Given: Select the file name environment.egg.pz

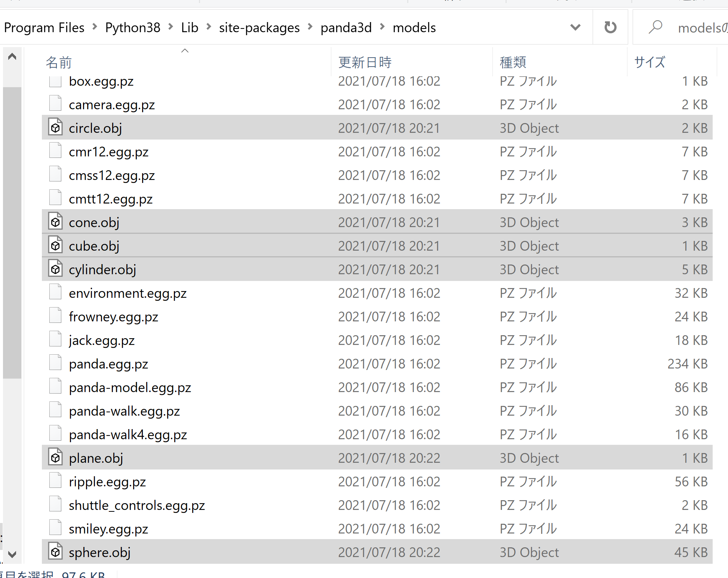Looking at the screenshot, I should [x=128, y=293].
